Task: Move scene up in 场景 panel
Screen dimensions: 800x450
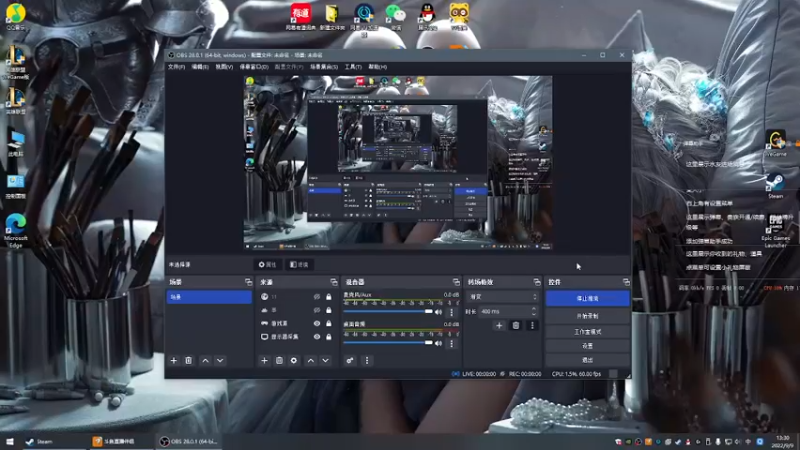Action: (205, 361)
